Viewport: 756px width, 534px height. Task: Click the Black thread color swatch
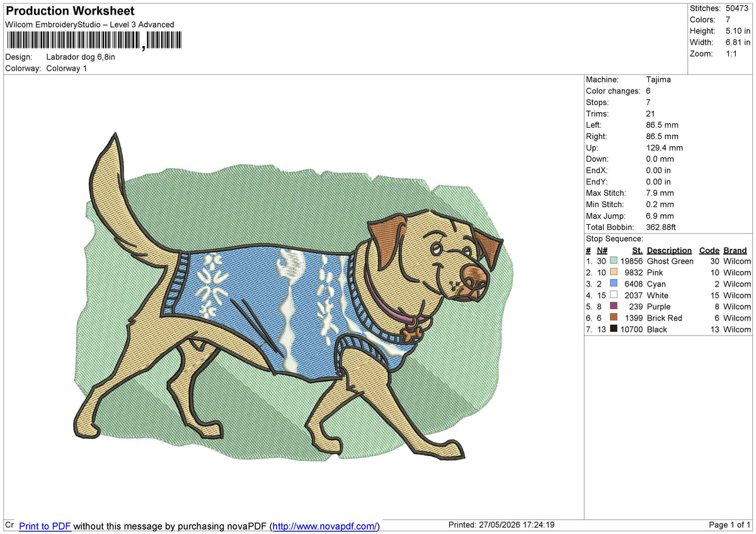click(x=614, y=329)
